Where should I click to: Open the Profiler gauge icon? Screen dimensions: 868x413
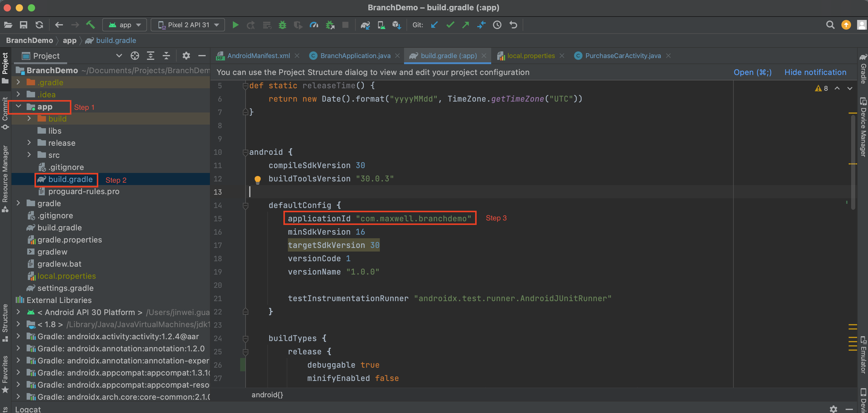pyautogui.click(x=314, y=25)
